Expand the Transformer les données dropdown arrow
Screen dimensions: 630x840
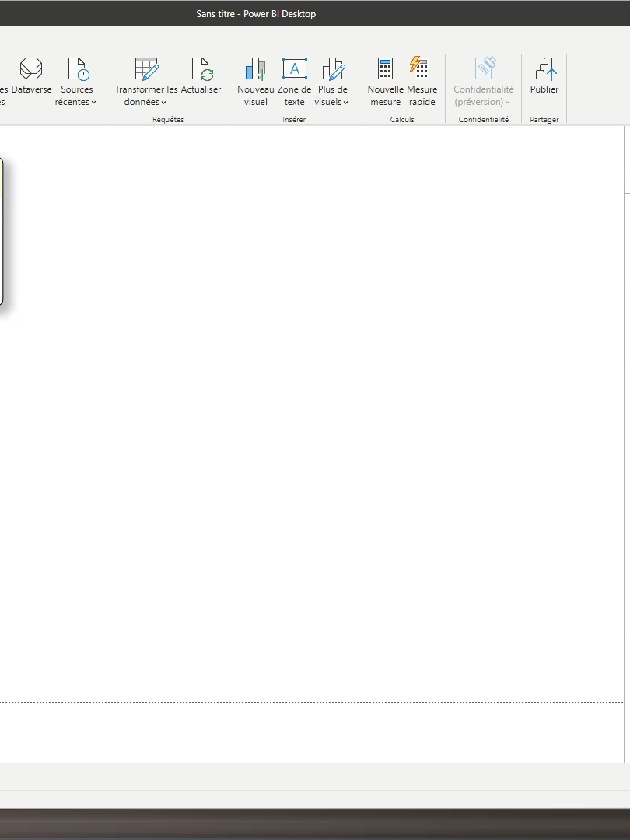click(164, 103)
